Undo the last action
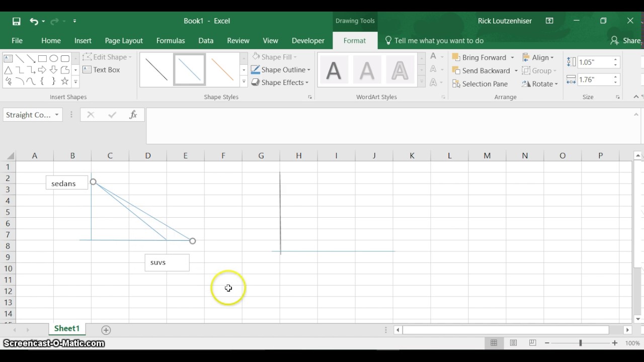644x362 pixels. [x=34, y=21]
